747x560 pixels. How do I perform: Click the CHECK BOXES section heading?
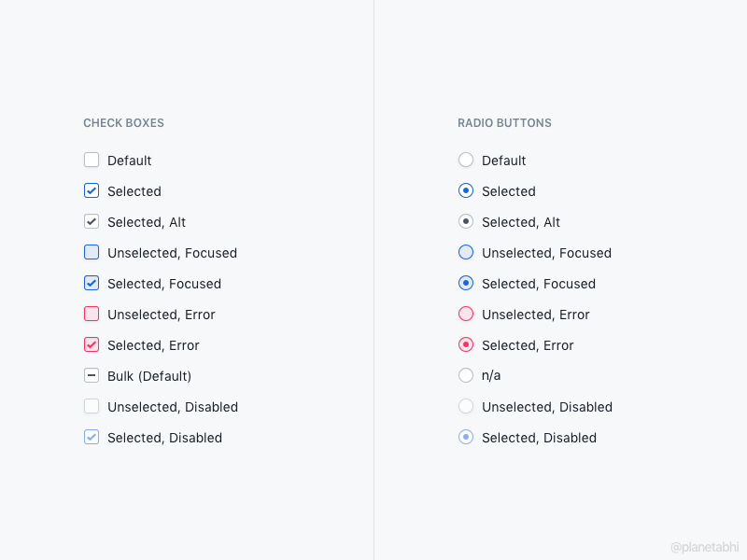123,122
